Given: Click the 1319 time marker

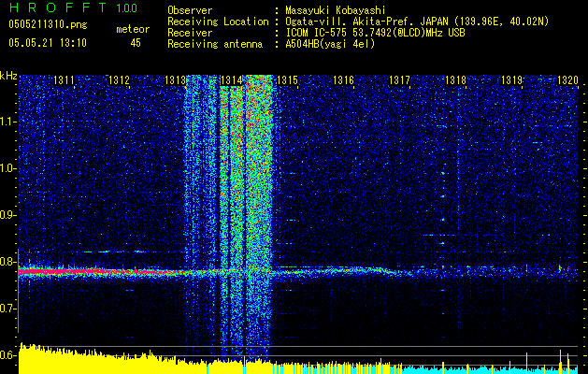Looking at the screenshot, I should (x=511, y=79).
